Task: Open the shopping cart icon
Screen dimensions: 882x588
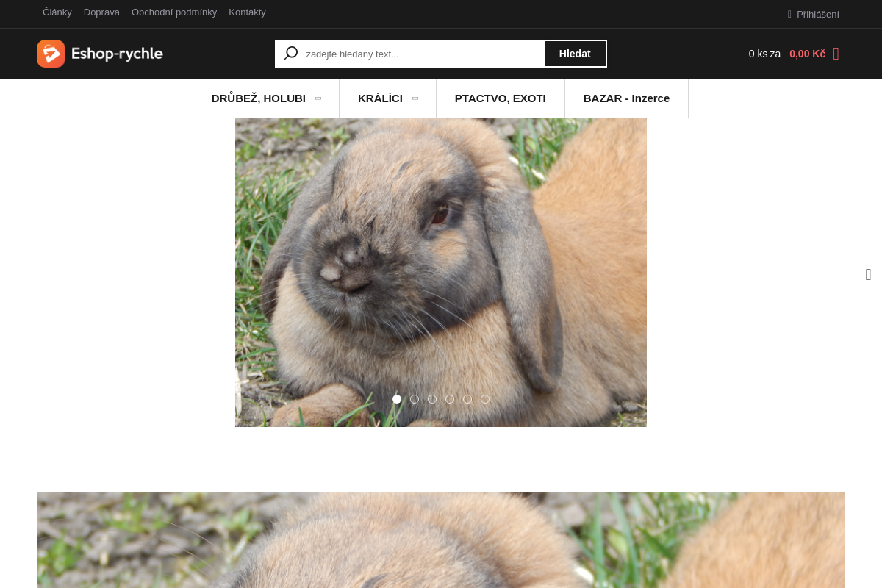Action: tap(836, 54)
